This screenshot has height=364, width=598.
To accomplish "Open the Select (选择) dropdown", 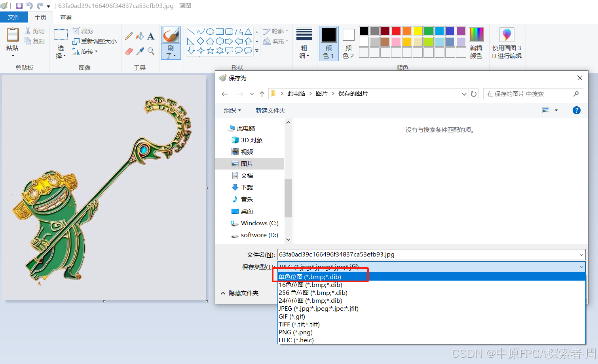I will (x=61, y=52).
